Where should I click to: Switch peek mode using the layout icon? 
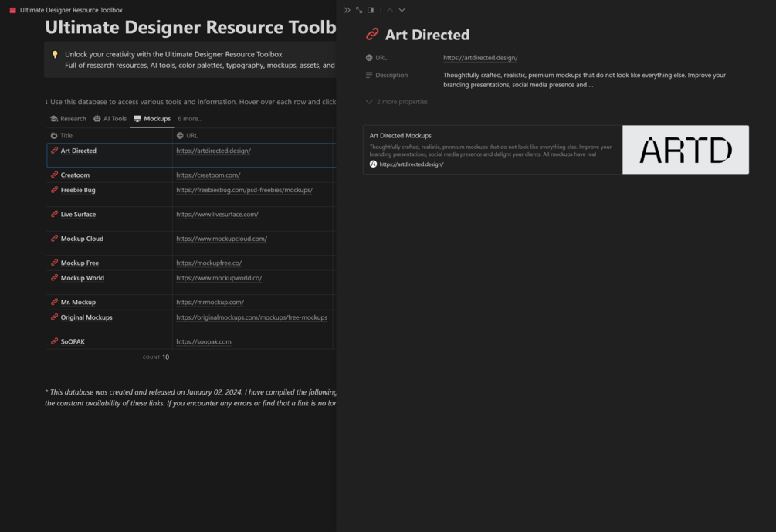(x=371, y=10)
